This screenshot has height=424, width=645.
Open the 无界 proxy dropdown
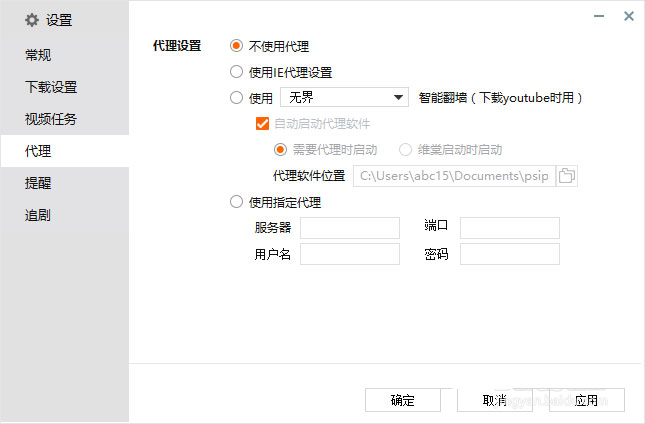[x=344, y=97]
